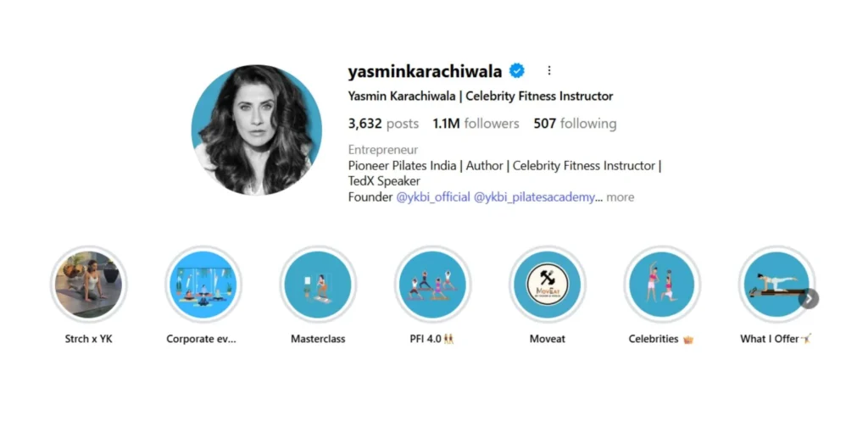The image size is (868, 426).
Task: Click the yasminkarachiwala username
Action: (x=426, y=71)
